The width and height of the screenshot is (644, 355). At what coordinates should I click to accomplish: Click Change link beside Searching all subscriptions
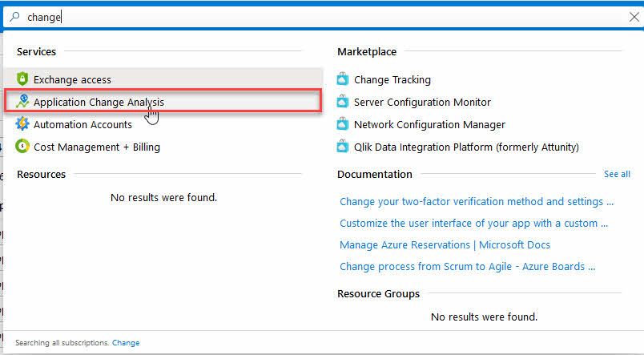tap(126, 342)
